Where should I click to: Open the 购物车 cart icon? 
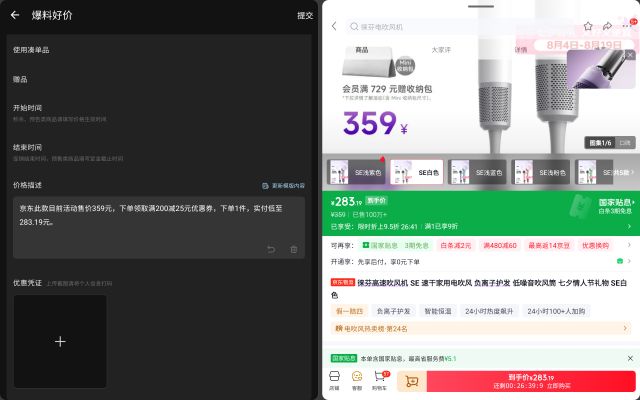pyautogui.click(x=380, y=380)
